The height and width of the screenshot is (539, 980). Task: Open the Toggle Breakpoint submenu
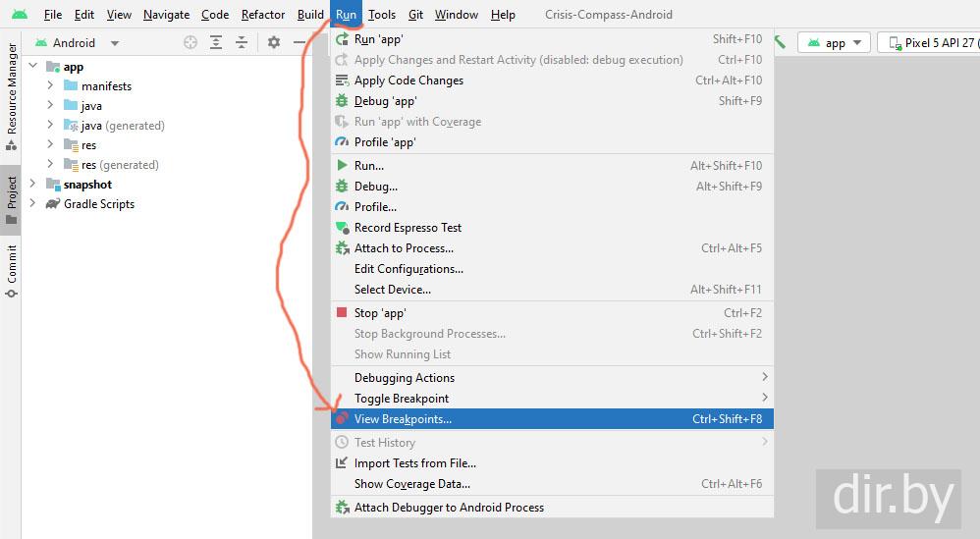pos(552,398)
